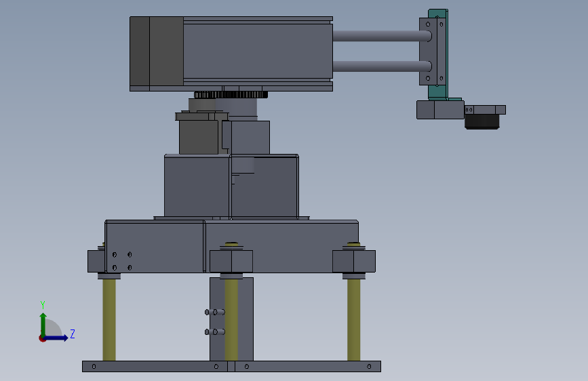This screenshot has height=381, width=588.
Task: Select the upper bolt on center bracket
Action: pyautogui.click(x=215, y=312)
